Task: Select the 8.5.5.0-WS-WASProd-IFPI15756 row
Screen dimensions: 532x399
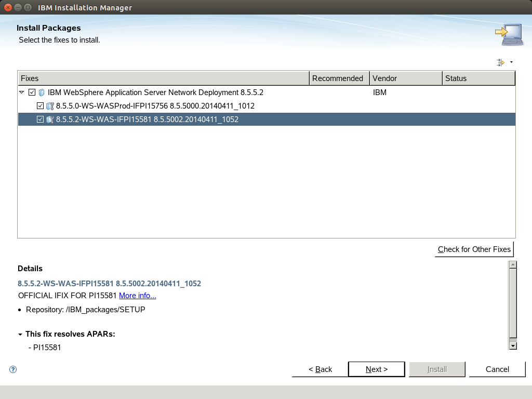Action: (267, 106)
